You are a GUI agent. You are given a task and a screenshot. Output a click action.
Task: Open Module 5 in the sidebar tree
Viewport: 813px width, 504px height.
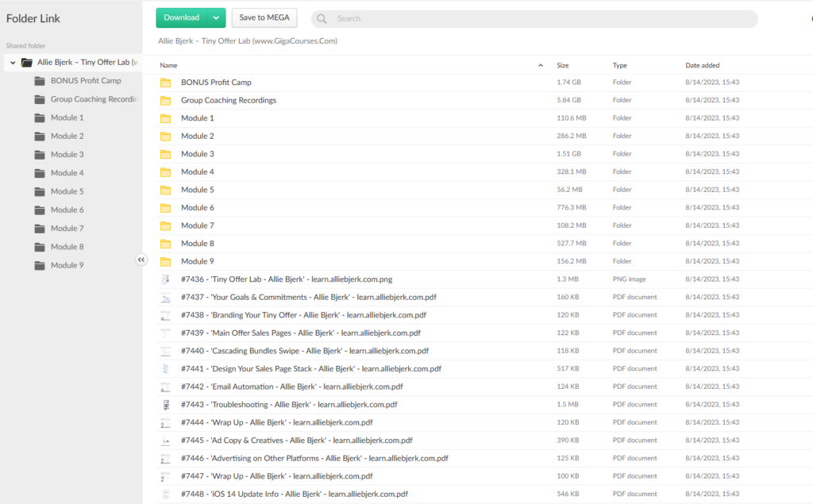click(67, 191)
